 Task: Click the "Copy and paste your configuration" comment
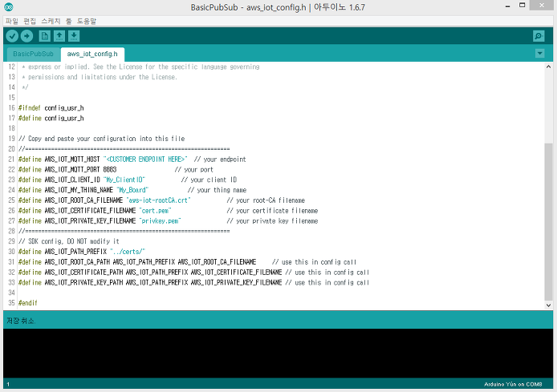102,139
